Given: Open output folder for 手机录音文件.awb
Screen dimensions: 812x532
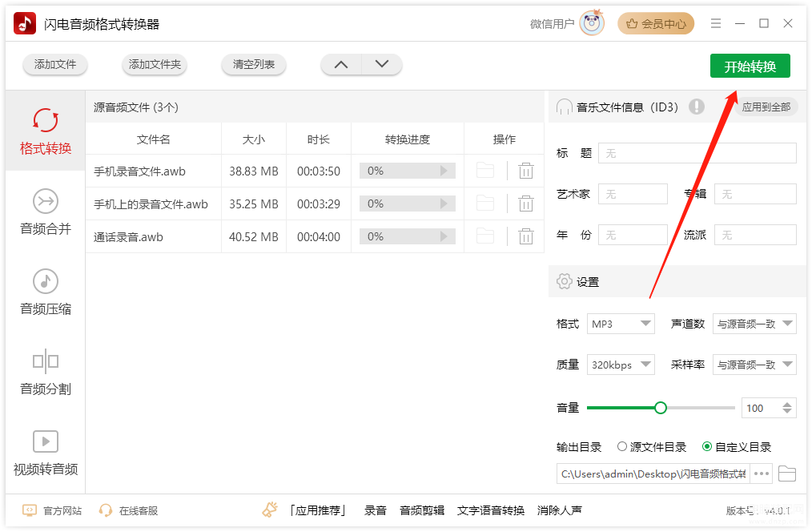Looking at the screenshot, I should click(485, 171).
